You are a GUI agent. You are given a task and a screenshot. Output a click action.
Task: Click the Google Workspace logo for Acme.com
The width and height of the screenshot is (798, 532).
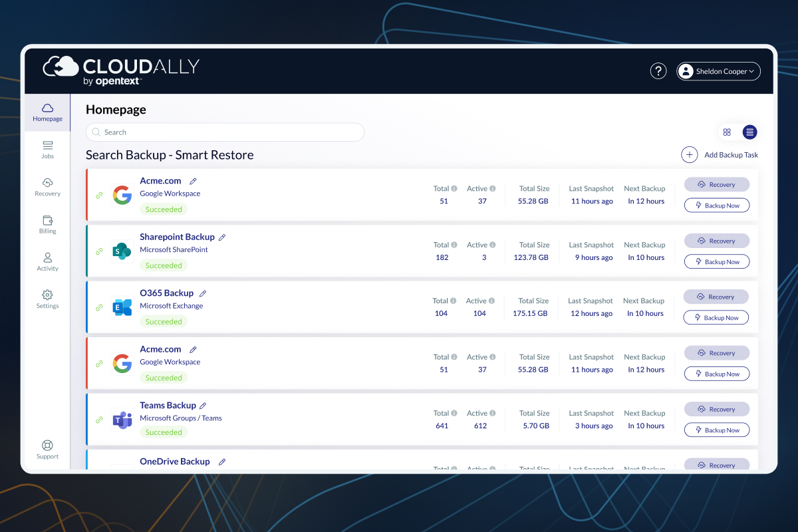pos(122,195)
